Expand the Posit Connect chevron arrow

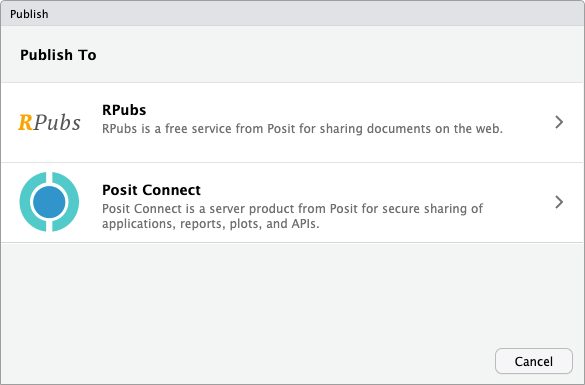pyautogui.click(x=559, y=202)
